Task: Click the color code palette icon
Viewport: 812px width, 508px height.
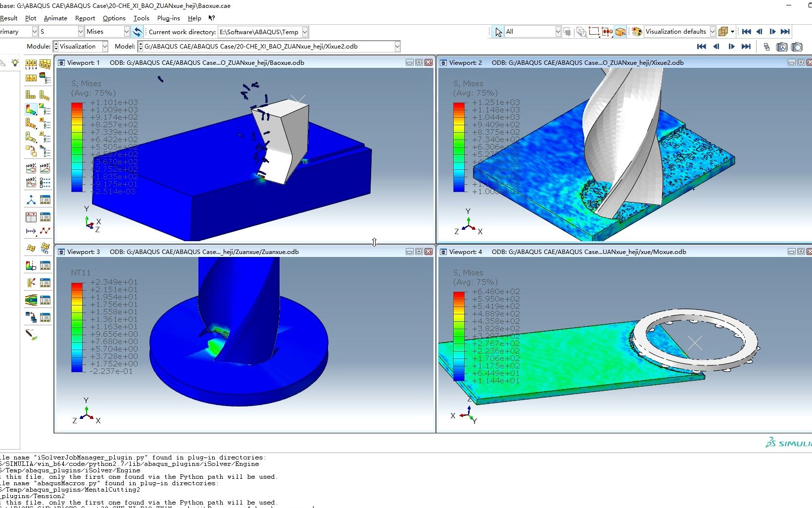Action: (637, 32)
